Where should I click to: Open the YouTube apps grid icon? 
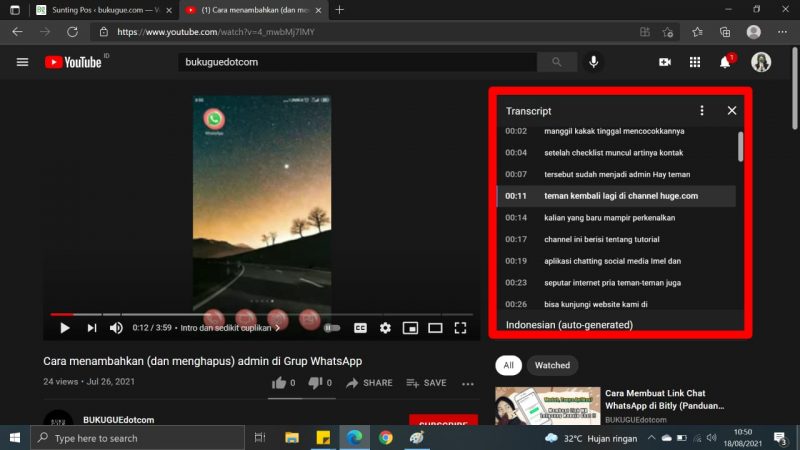tap(694, 62)
